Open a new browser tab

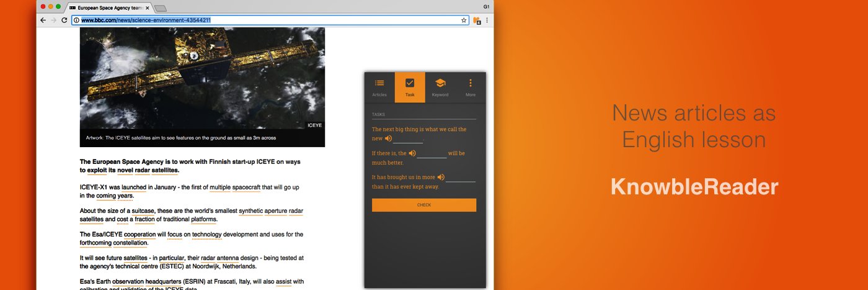[x=161, y=8]
